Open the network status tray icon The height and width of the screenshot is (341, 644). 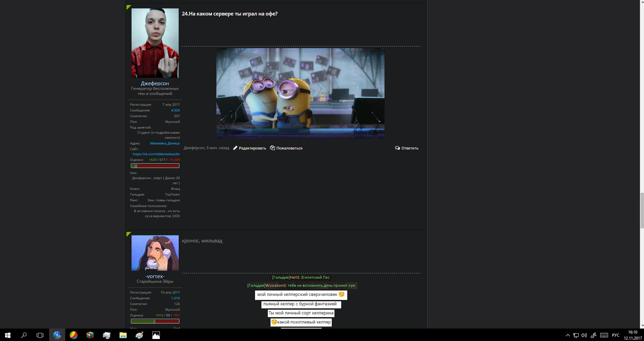(x=576, y=335)
